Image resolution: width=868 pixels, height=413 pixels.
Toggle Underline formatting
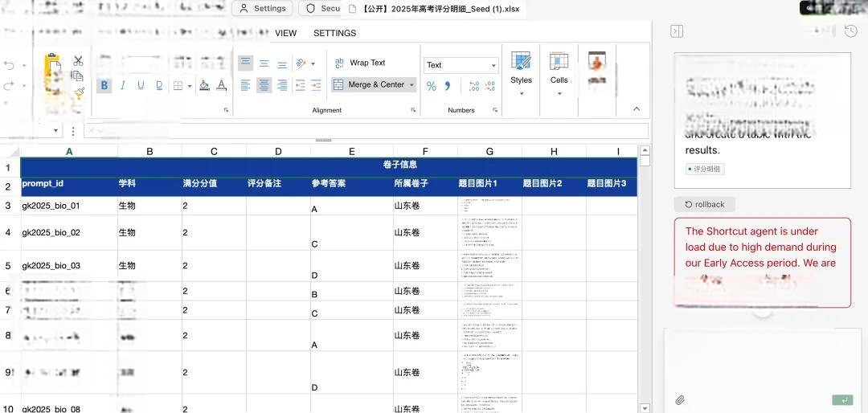(x=141, y=85)
